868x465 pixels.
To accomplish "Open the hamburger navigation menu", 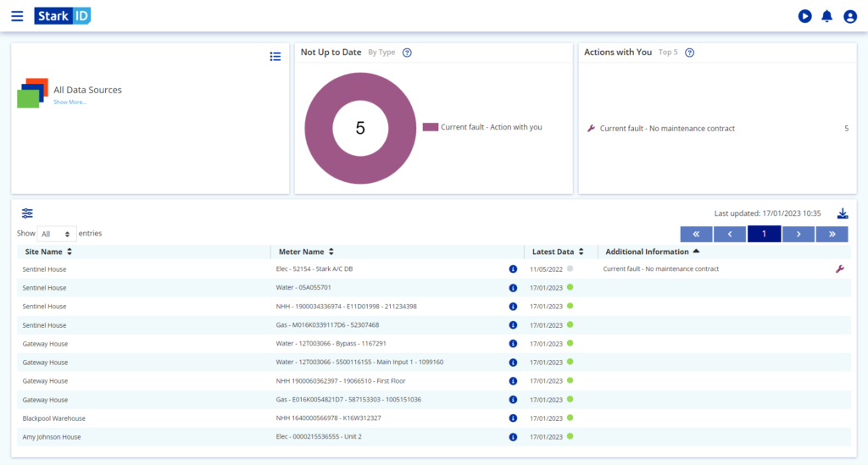I will pos(17,16).
